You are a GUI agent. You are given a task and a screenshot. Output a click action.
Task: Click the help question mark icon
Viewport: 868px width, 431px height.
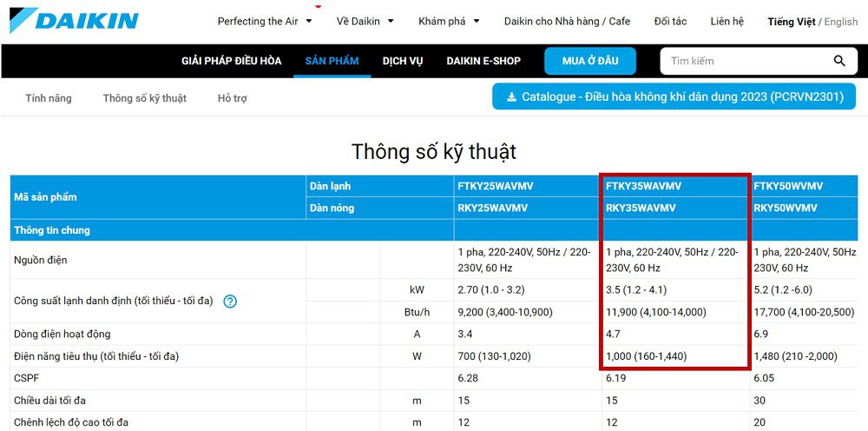point(230,302)
